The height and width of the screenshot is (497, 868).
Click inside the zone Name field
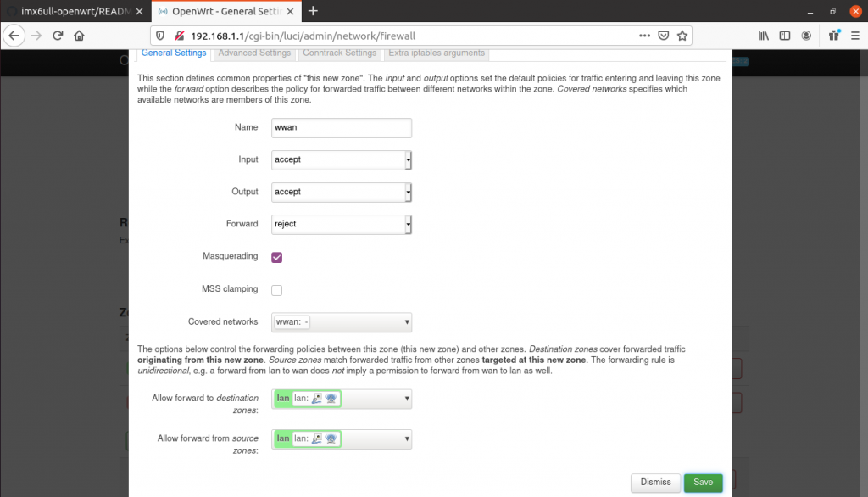341,127
